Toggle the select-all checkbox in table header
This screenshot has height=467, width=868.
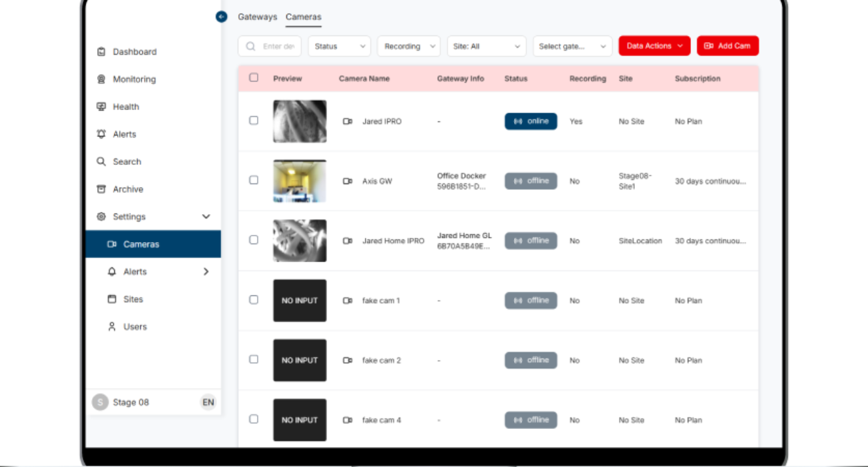coord(254,78)
